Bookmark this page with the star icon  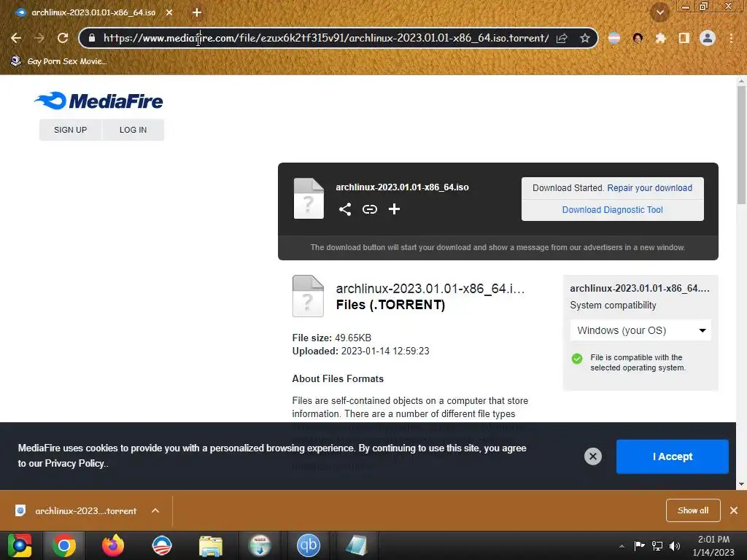pos(585,38)
